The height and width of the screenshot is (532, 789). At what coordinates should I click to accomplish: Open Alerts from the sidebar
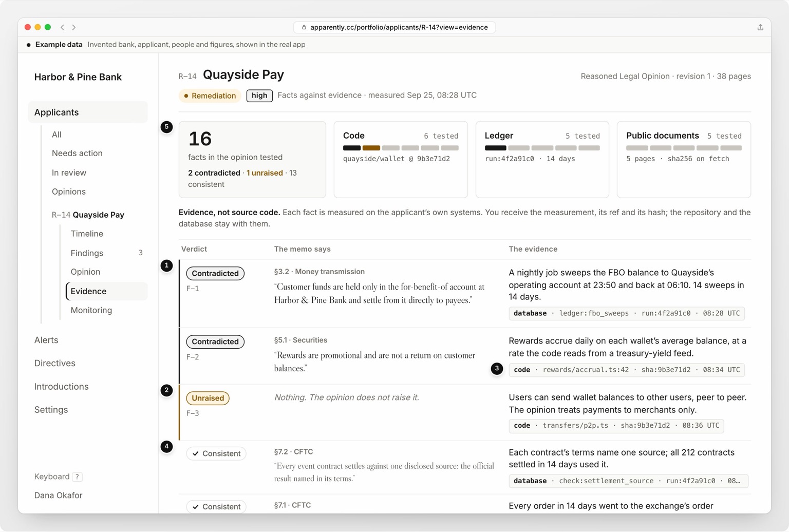click(x=46, y=340)
